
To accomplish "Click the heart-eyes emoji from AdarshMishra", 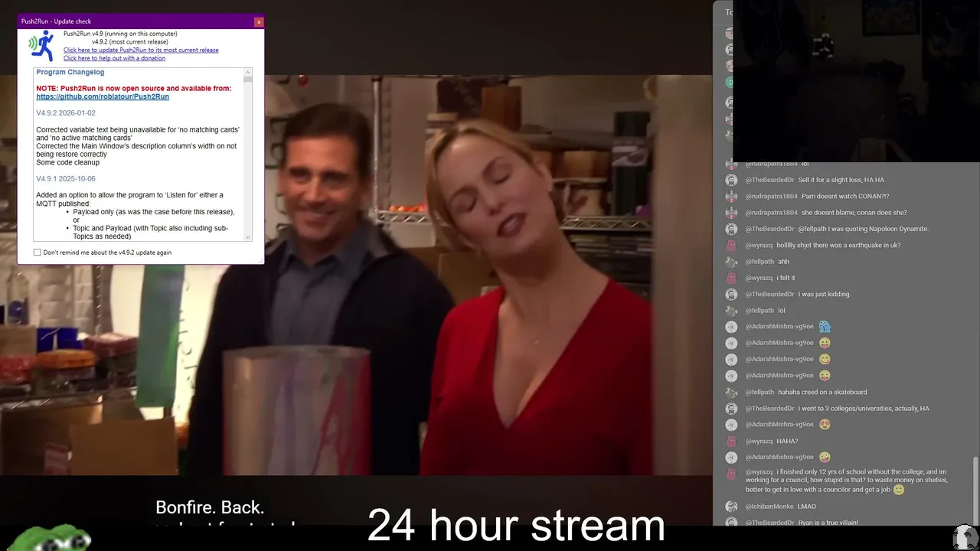I will (825, 424).
